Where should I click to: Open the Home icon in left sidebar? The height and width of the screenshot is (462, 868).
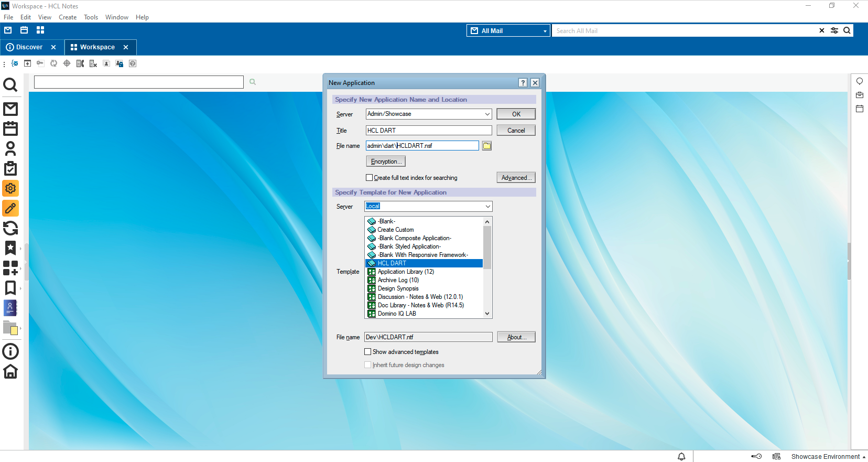[10, 371]
